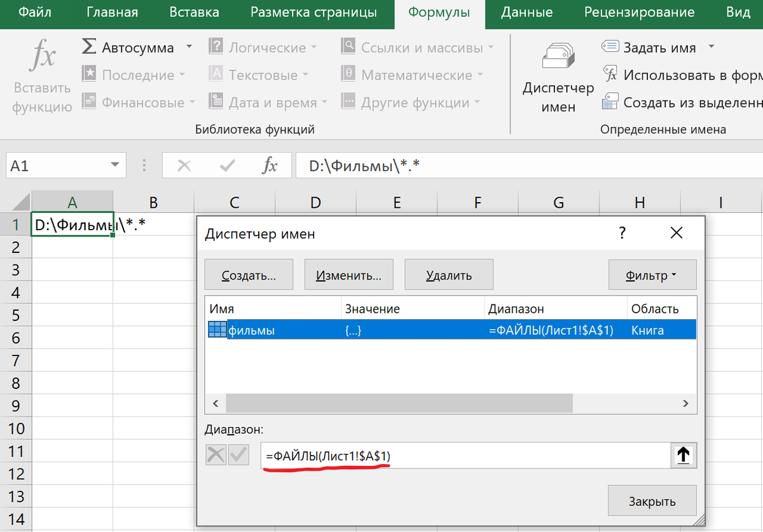This screenshot has width=763, height=532.
Task: Click Использовать в формуле icon
Action: pyautogui.click(x=611, y=75)
